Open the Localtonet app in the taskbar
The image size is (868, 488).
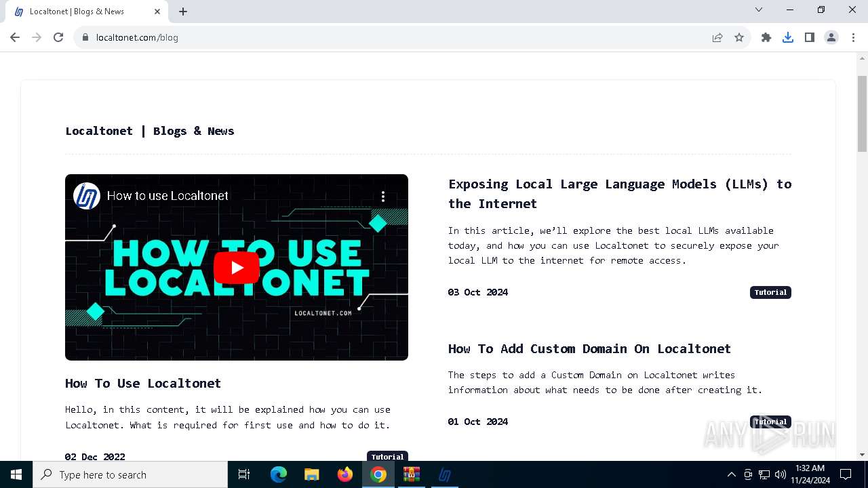[x=445, y=474]
